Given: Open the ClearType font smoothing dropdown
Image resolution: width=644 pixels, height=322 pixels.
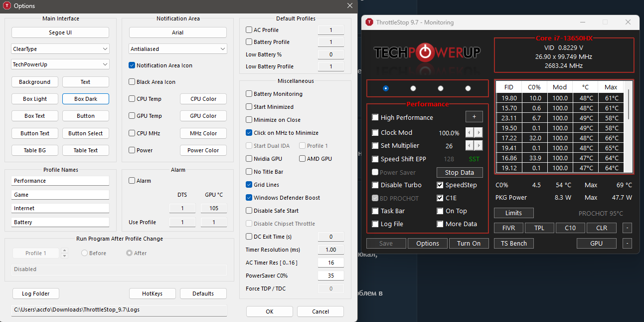Looking at the screenshot, I should pos(60,49).
